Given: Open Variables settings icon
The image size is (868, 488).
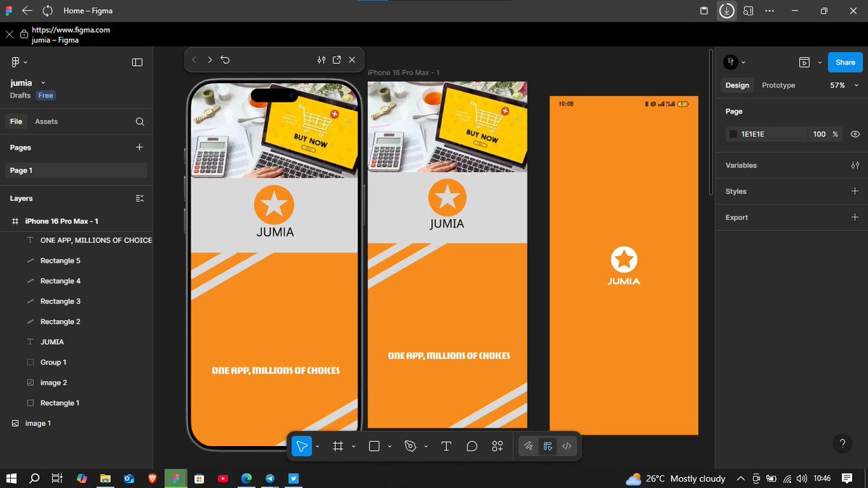Looking at the screenshot, I should [855, 166].
